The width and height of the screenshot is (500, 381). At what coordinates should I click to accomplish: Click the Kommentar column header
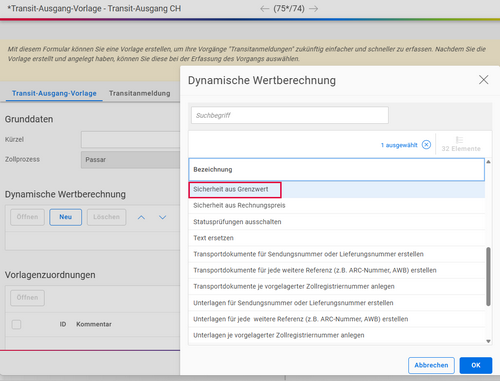[94, 324]
